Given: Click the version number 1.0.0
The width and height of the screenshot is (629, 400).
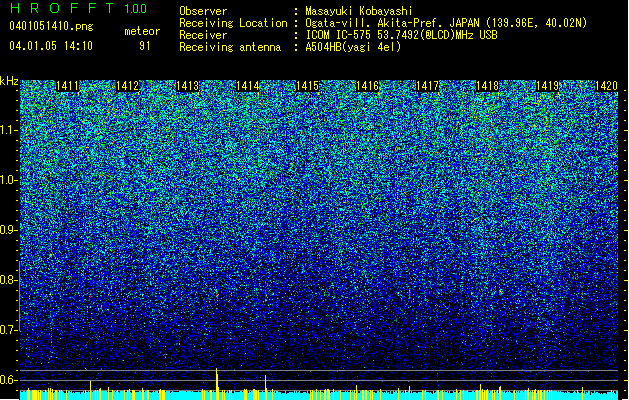Looking at the screenshot, I should (x=136, y=9).
